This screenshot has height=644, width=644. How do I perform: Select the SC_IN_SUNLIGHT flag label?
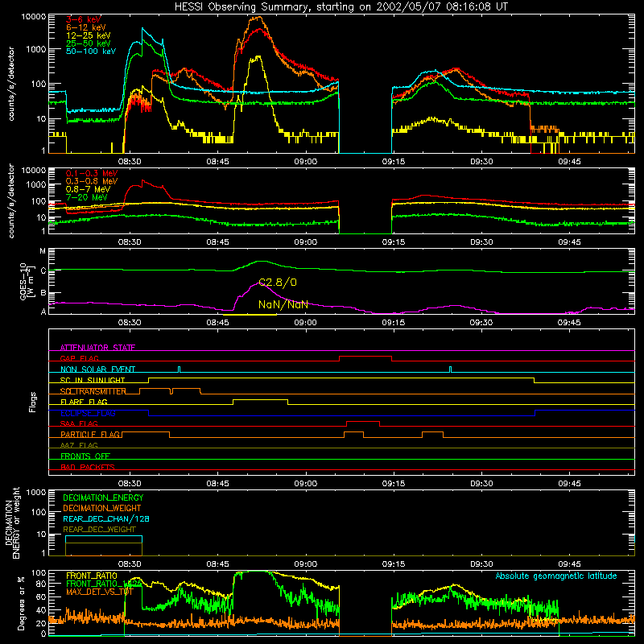[93, 380]
